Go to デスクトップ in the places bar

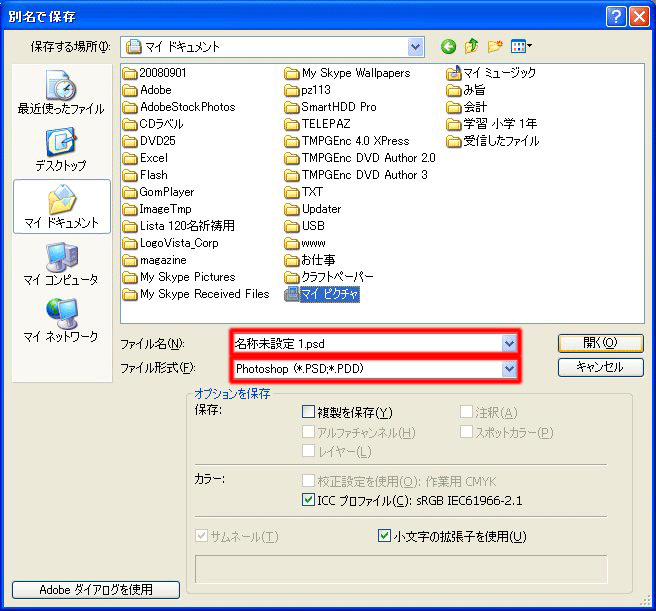[61, 150]
